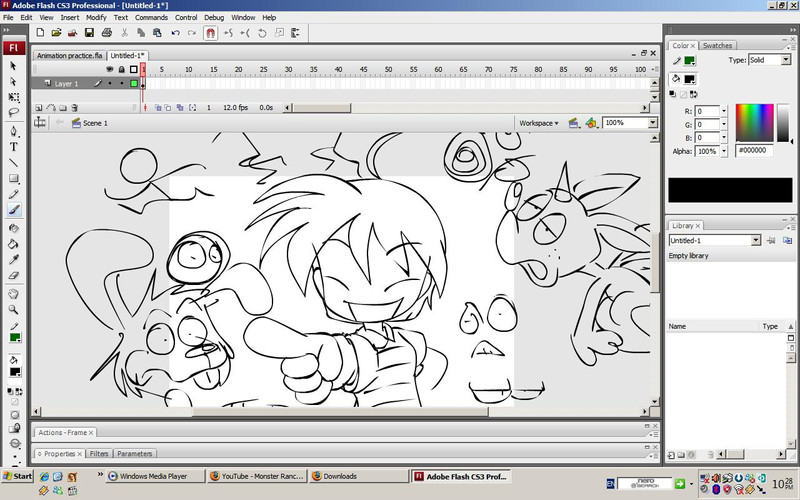800x500 pixels.
Task: Open the Parameters tab
Action: click(x=135, y=454)
